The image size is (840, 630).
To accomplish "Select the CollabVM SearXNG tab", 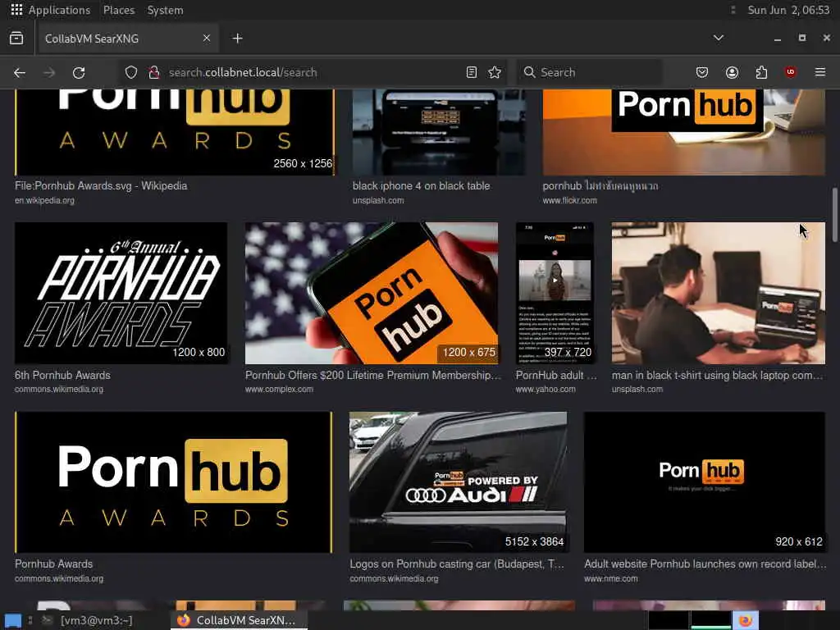I will click(x=127, y=39).
